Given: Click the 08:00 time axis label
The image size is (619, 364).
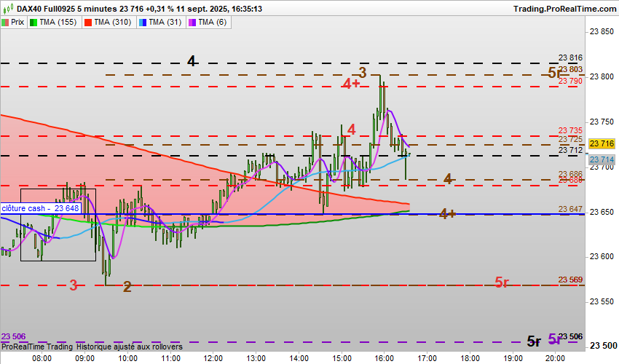Looking at the screenshot, I should pos(42,358).
